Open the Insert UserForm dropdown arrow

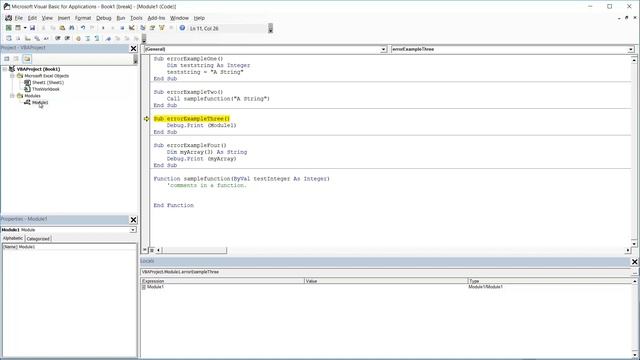[x=25, y=28]
